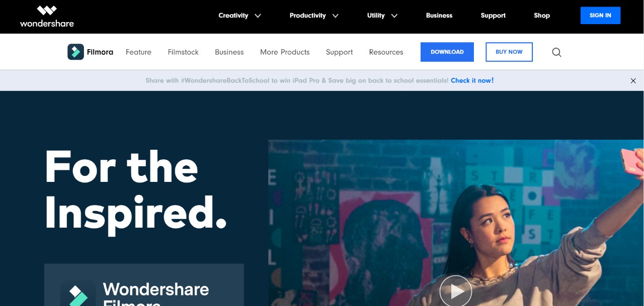The image size is (644, 306).
Task: Open the Utility menu
Action: pos(376,16)
